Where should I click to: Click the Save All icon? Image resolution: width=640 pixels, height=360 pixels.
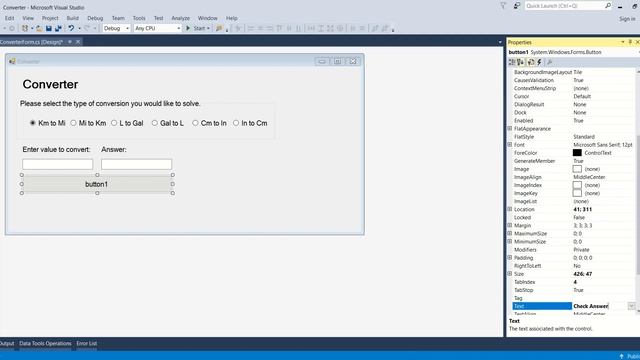(58, 28)
